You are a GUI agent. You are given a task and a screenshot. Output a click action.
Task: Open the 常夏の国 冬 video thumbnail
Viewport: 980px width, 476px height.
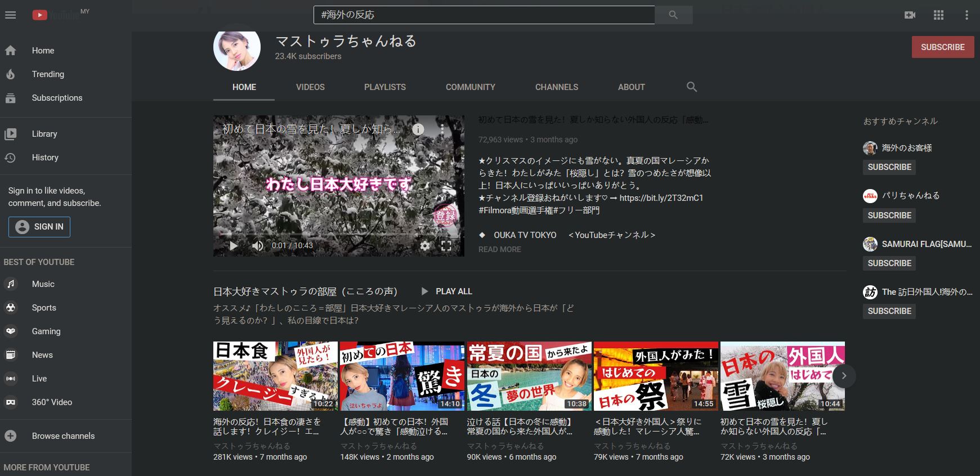coord(529,376)
